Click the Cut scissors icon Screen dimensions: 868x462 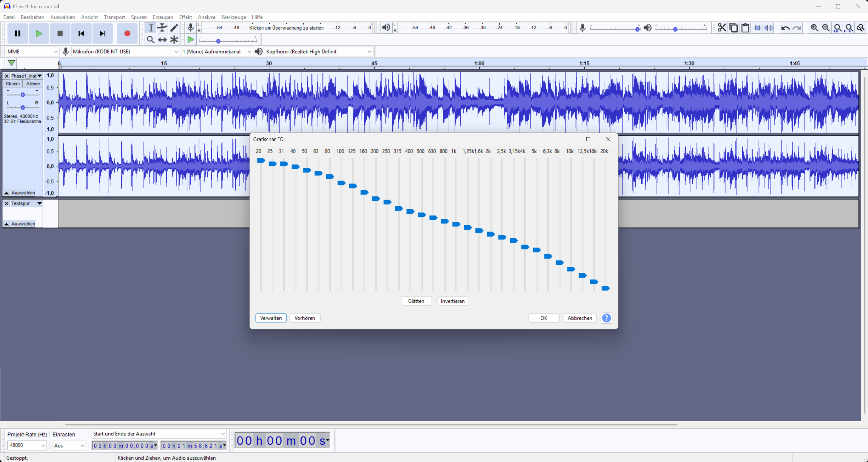point(722,28)
